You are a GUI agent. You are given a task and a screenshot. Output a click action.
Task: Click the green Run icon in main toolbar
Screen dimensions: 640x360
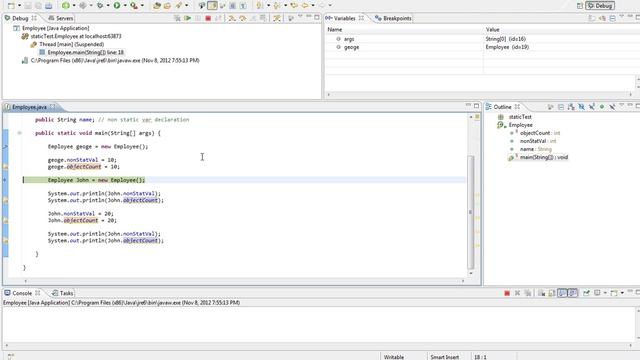[x=117, y=6]
